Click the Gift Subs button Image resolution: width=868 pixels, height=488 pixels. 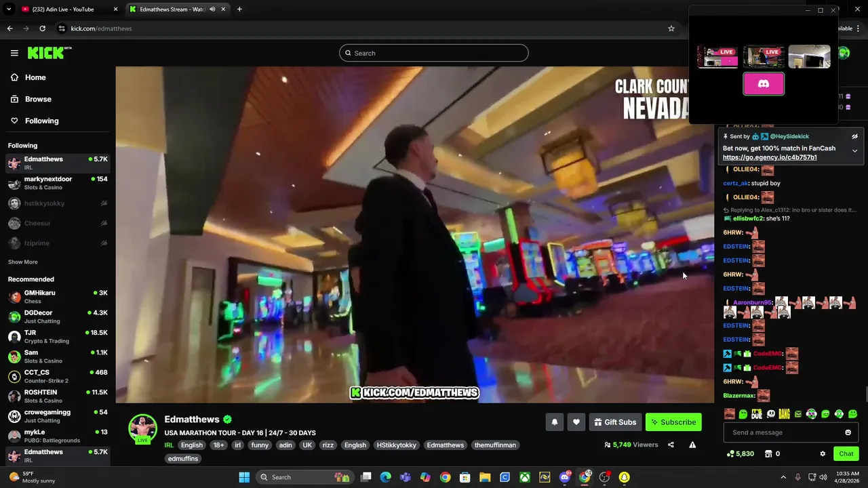(615, 422)
